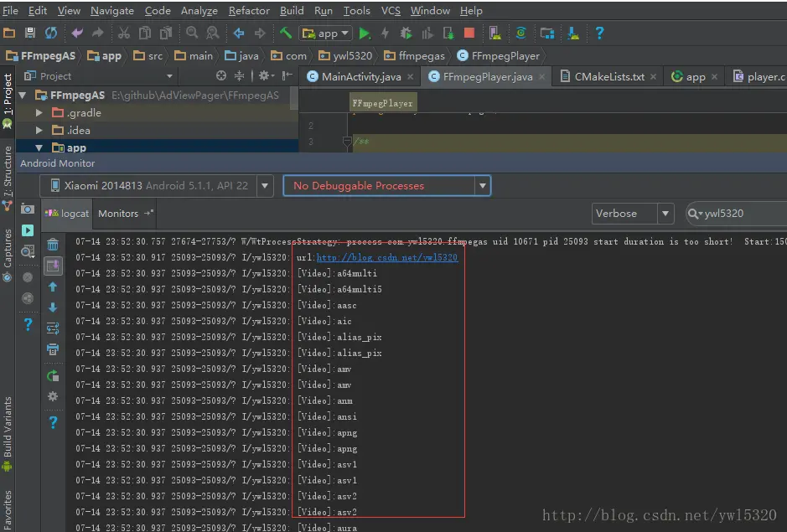Save all files with the floppy disk icon
This screenshot has height=532, width=787.
click(x=30, y=34)
